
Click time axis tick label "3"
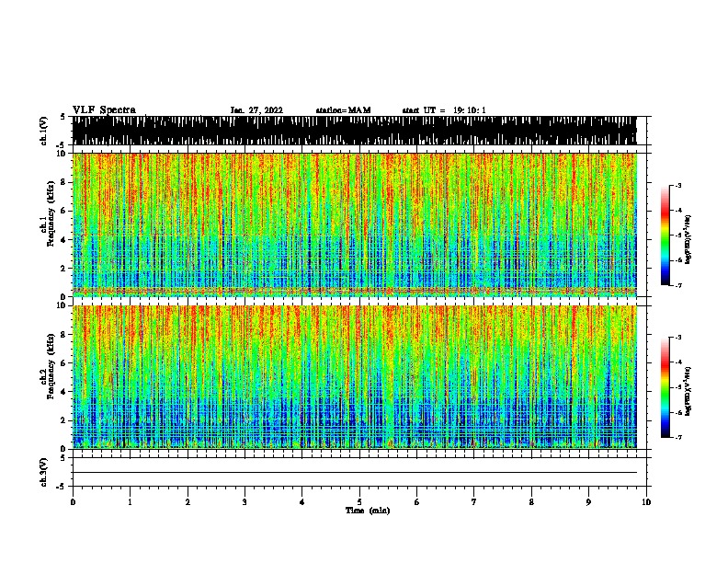click(x=245, y=502)
